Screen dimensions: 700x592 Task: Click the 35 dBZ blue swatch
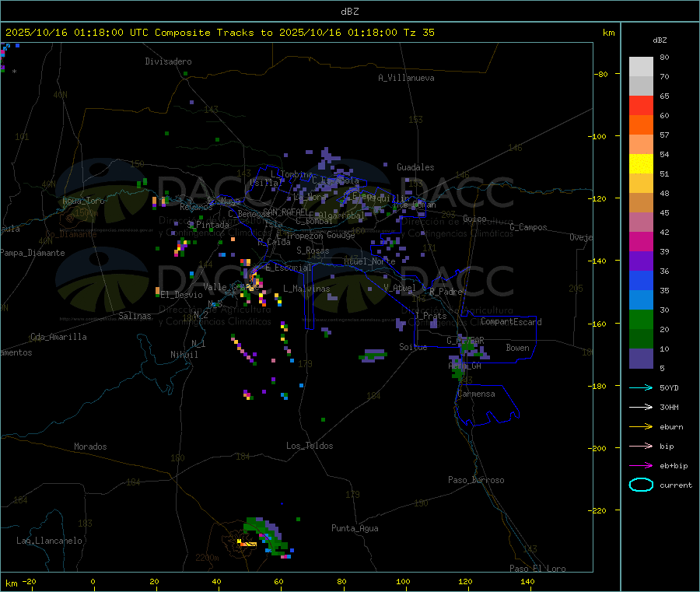(x=641, y=280)
